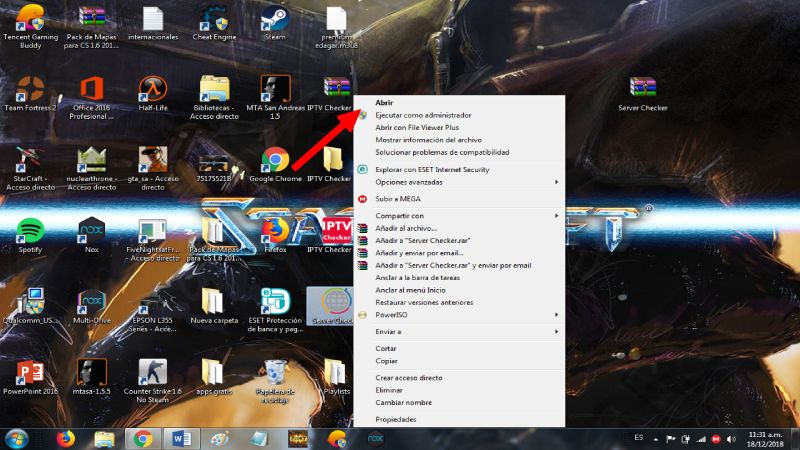
Task: Choose Anclar al menú Inicio
Action: (459, 290)
